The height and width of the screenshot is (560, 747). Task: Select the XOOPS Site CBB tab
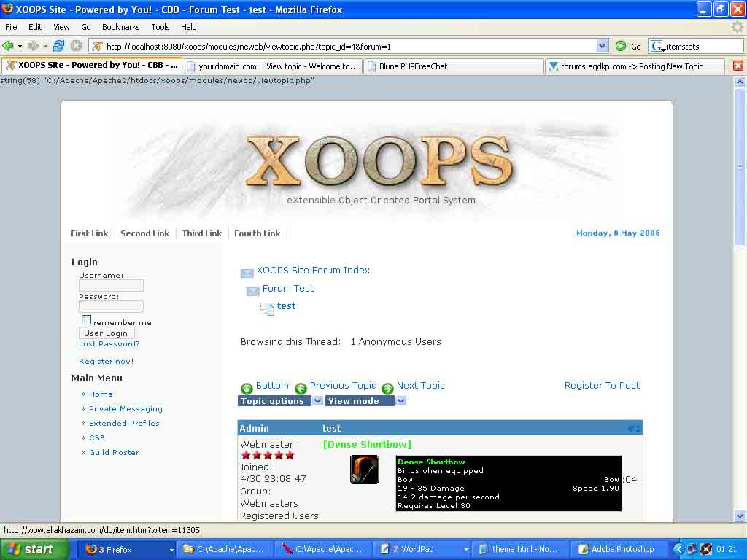(91, 65)
